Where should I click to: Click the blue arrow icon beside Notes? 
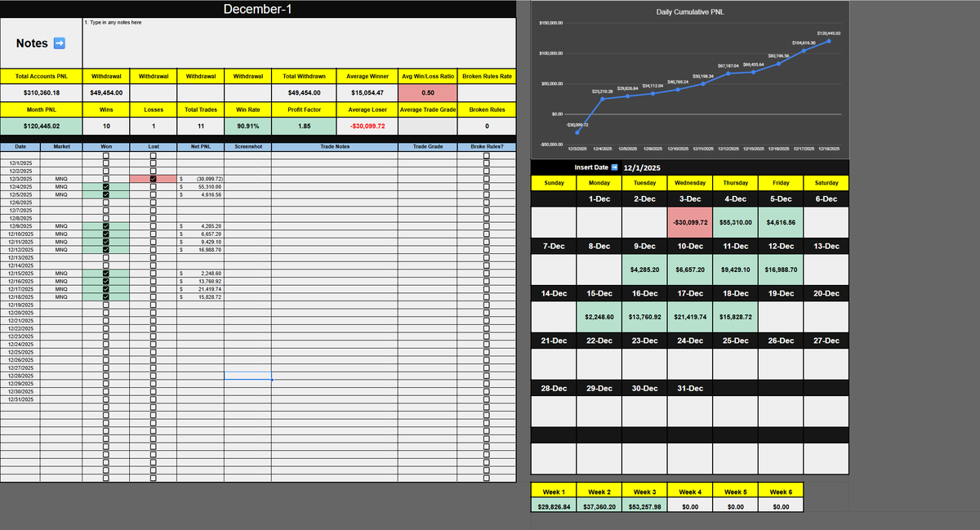pos(59,43)
